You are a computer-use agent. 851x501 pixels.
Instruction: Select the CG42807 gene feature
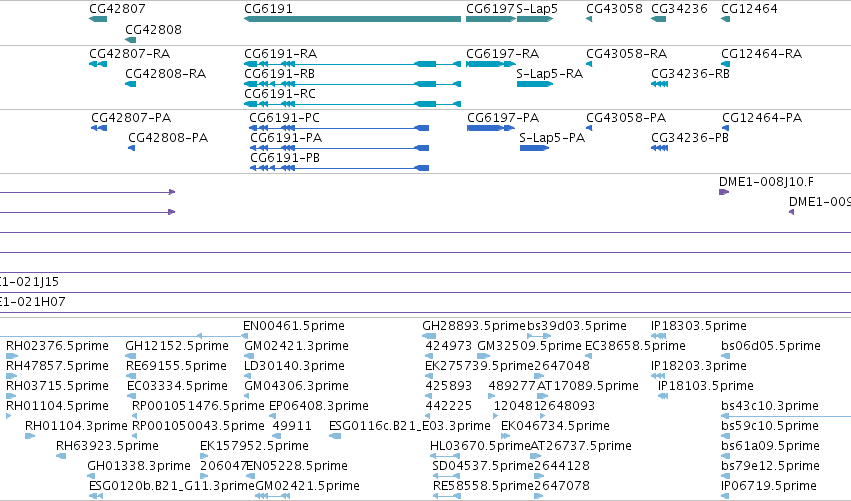click(98, 19)
